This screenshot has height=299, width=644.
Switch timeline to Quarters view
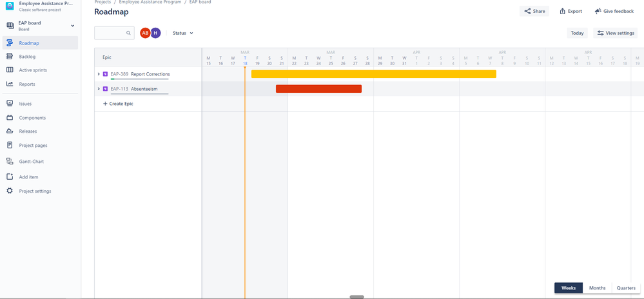tap(626, 288)
